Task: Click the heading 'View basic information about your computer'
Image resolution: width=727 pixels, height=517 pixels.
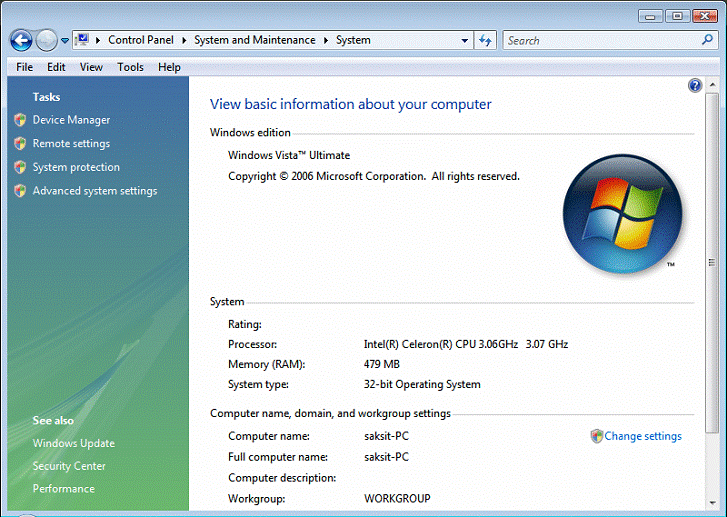Action: click(351, 104)
